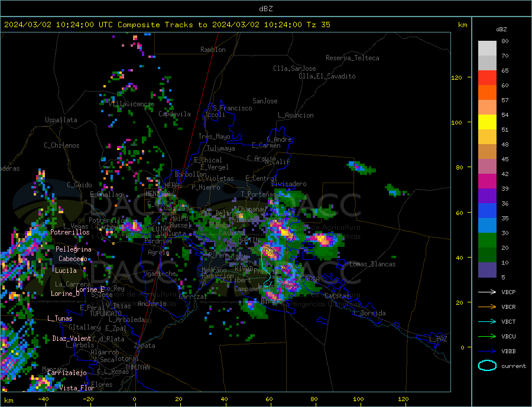The width and height of the screenshot is (532, 407).
Task: Click the 'C_Chilenos' map label
Action: [x=61, y=145]
